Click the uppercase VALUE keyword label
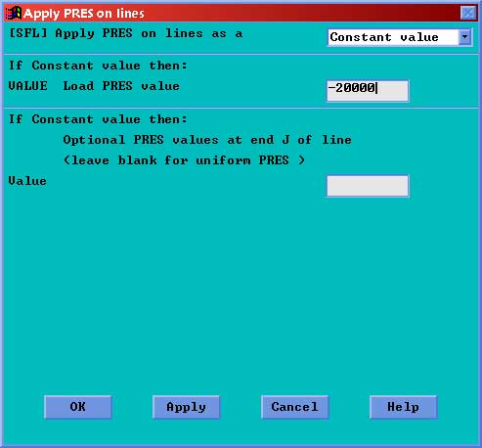 (27, 86)
